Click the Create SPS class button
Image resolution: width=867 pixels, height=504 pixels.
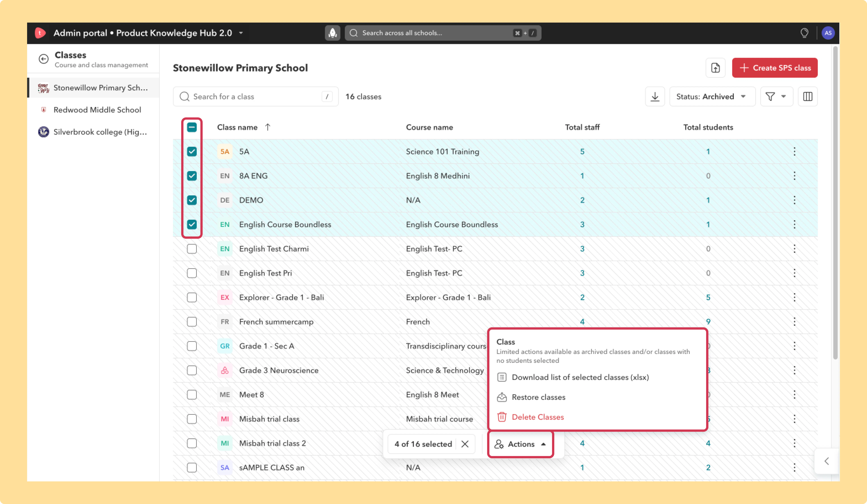coord(775,68)
